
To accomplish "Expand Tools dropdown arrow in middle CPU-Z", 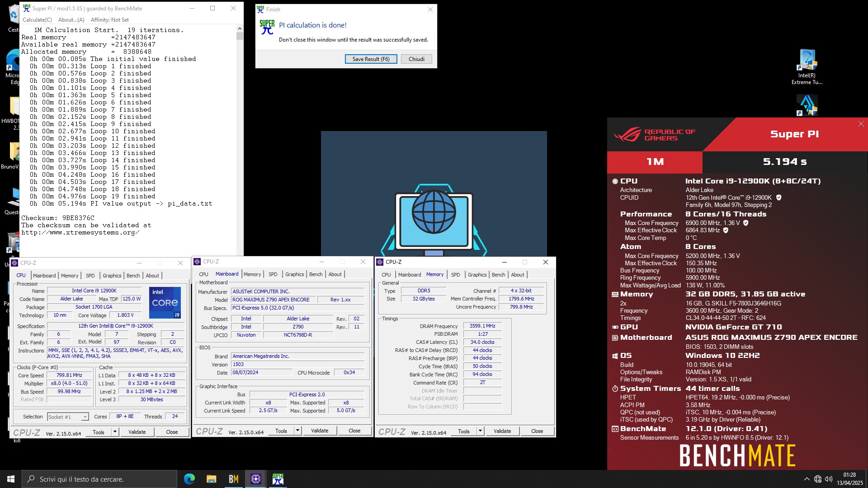I will coord(297,431).
